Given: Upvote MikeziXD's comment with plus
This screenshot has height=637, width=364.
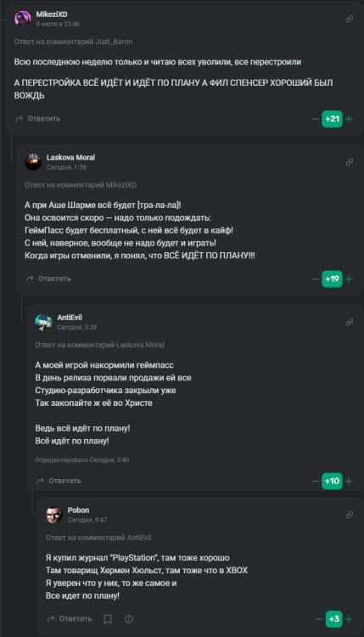Looking at the screenshot, I should (349, 119).
